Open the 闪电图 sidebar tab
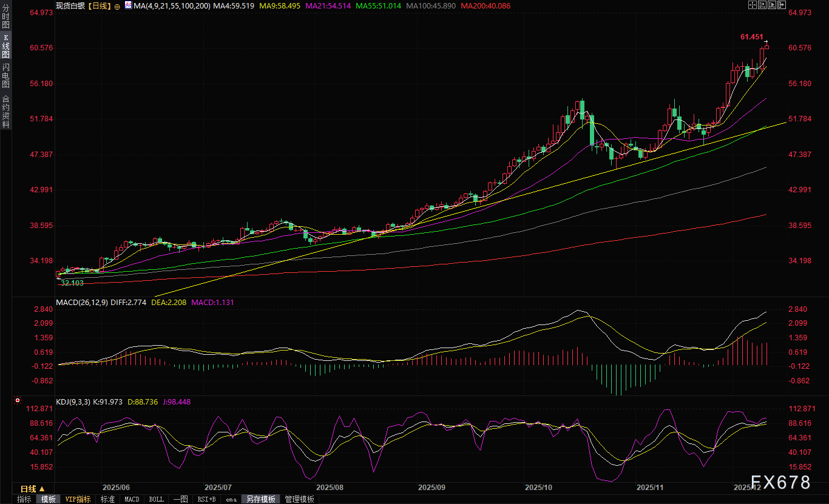The width and height of the screenshot is (829, 504). (5, 75)
